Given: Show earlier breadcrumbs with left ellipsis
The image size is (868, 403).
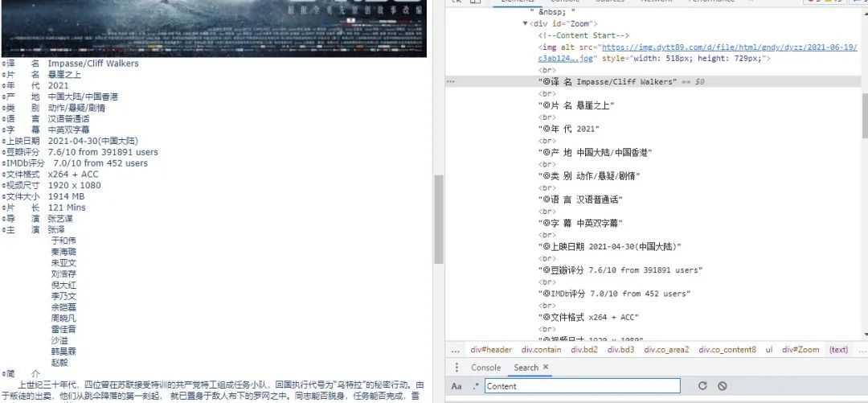Looking at the screenshot, I should (x=456, y=350).
